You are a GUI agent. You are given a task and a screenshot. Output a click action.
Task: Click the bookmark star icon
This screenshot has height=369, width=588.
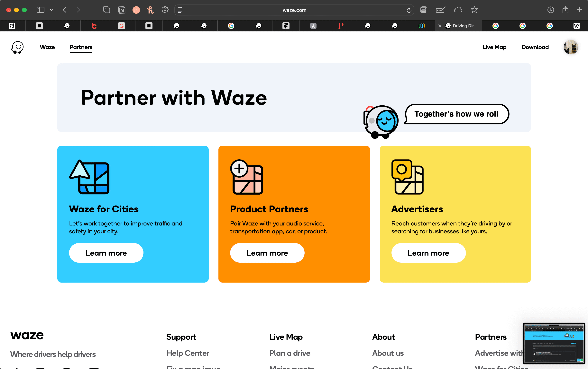tap(474, 10)
